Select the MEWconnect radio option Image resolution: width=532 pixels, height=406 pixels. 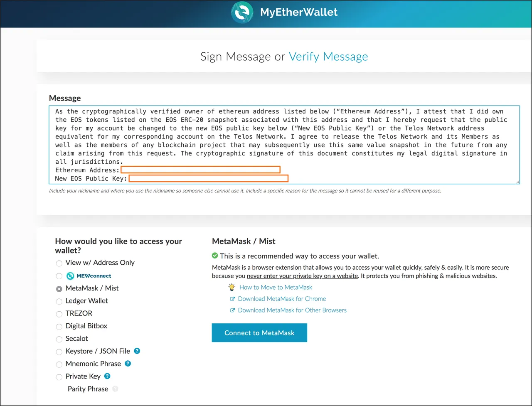[x=59, y=276]
